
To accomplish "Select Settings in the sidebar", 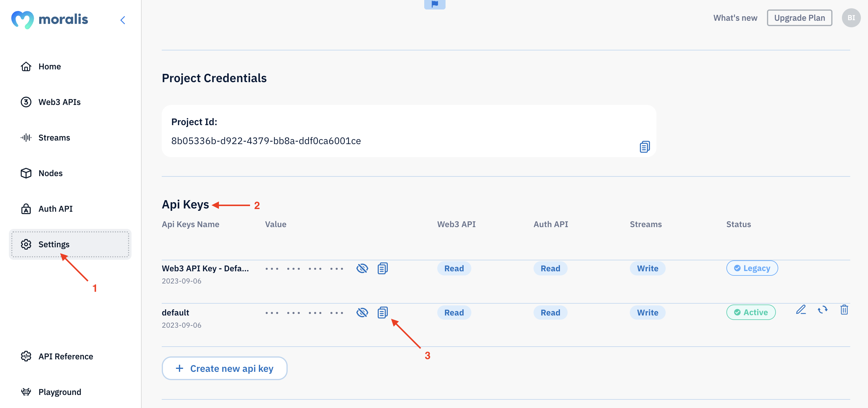I will pyautogui.click(x=70, y=244).
